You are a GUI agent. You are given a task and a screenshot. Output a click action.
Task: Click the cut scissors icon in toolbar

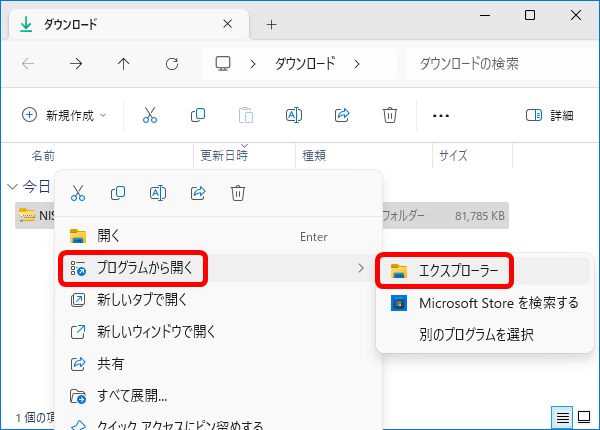point(150,115)
